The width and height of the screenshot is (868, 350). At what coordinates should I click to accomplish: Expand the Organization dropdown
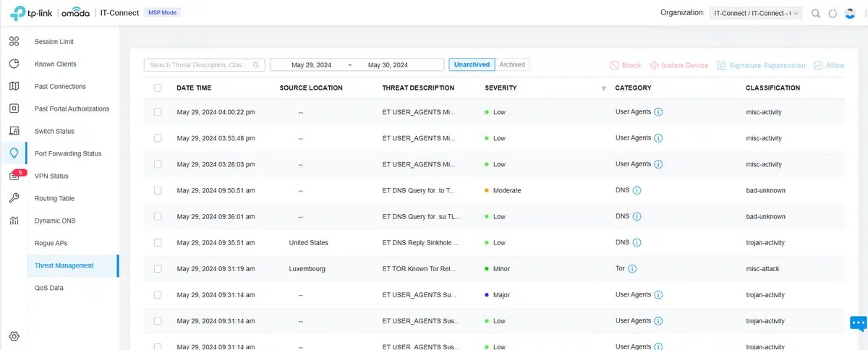755,13
